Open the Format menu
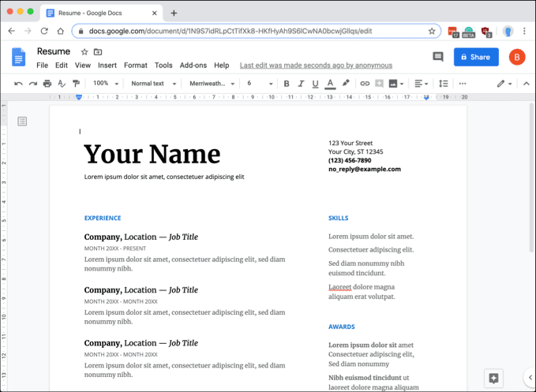The image size is (536, 392). coord(136,65)
